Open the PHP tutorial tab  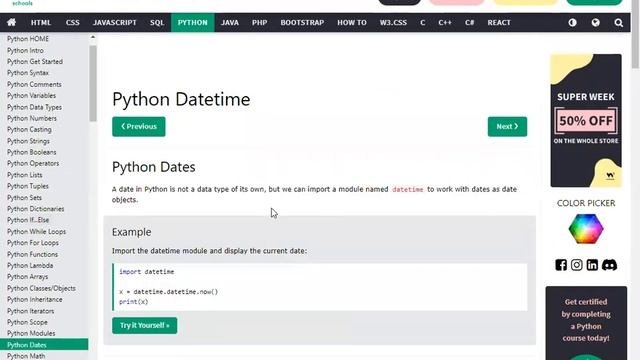(x=260, y=22)
